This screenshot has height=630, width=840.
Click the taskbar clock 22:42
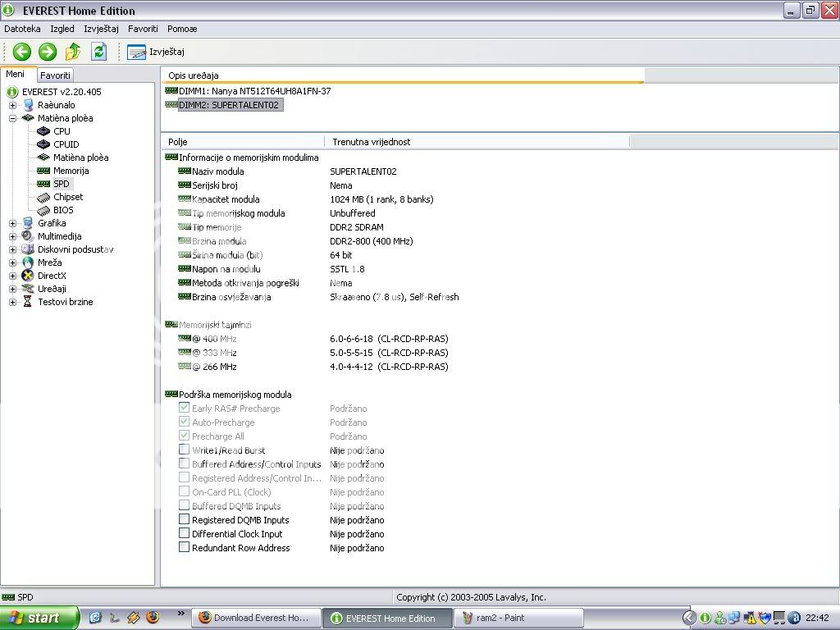817,619
